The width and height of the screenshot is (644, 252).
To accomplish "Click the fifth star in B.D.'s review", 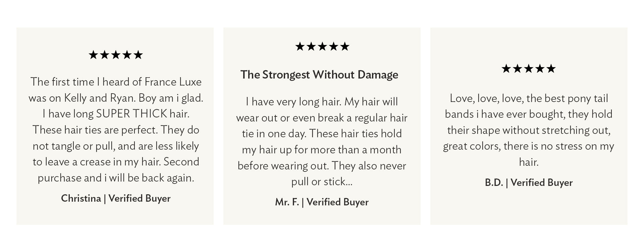I will click(x=551, y=69).
